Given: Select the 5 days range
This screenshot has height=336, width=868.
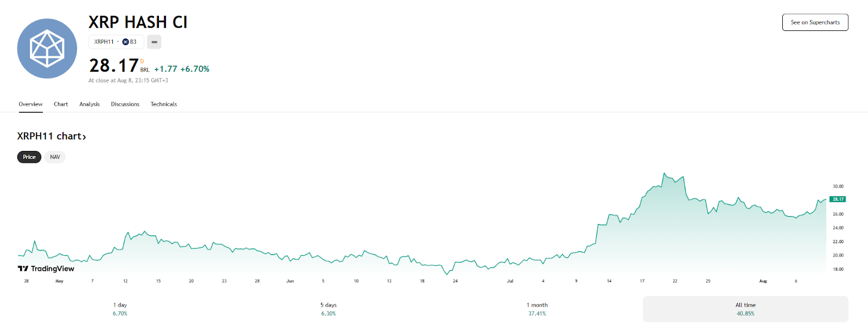Looking at the screenshot, I should coord(328,309).
